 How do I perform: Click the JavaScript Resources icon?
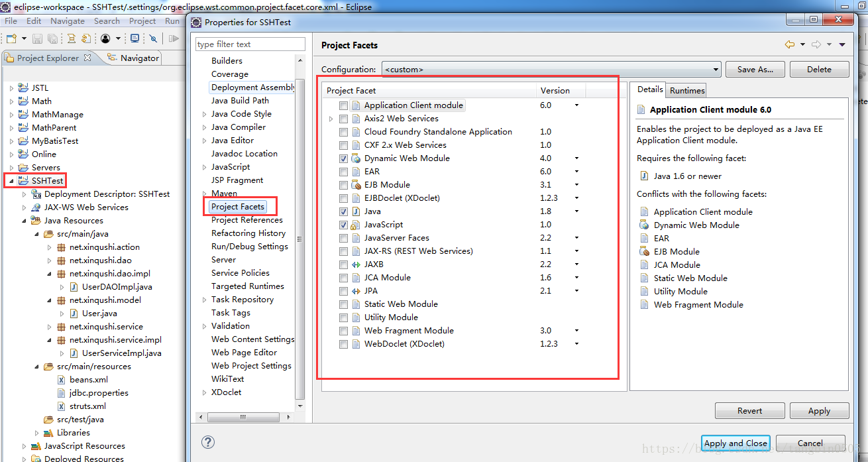click(x=36, y=445)
